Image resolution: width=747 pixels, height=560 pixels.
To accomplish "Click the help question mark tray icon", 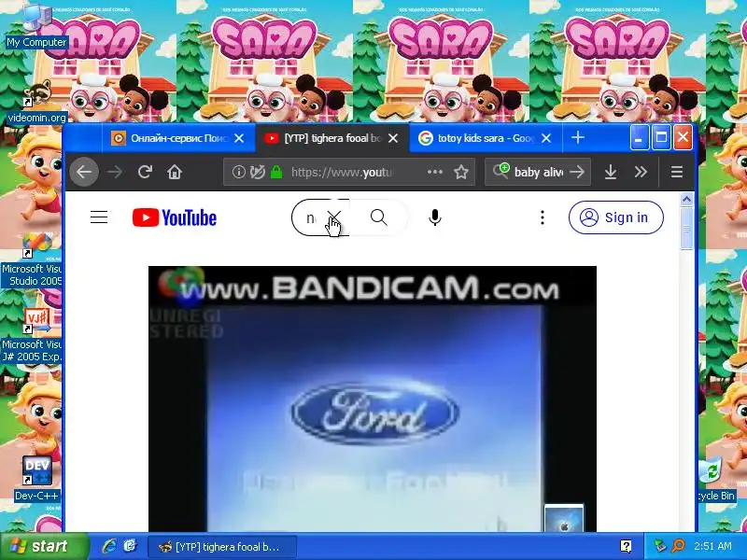I will (626, 546).
